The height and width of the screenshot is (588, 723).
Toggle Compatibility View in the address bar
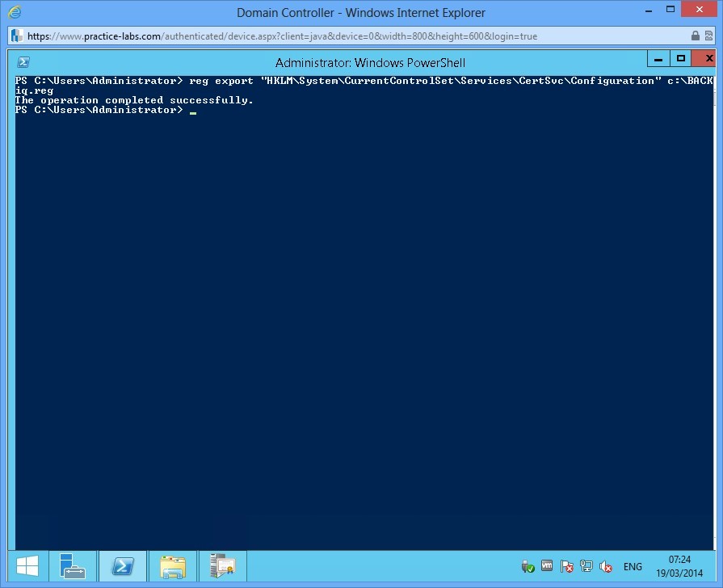[709, 36]
